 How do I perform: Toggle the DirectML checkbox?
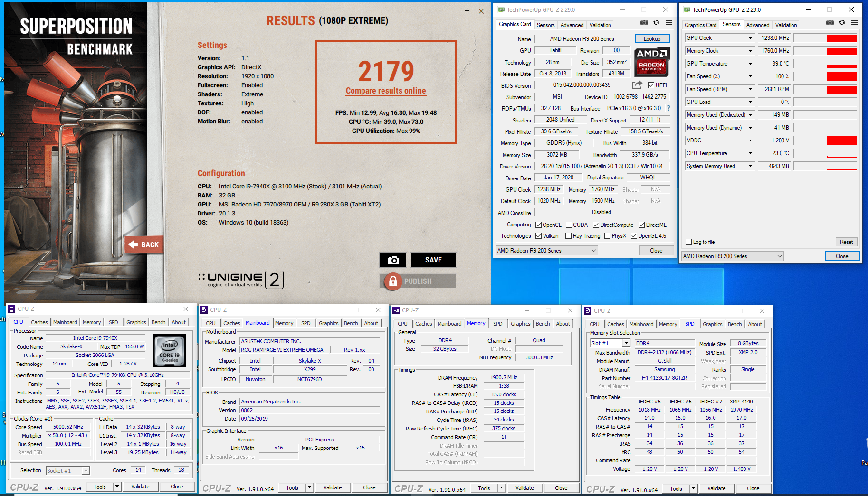(641, 225)
